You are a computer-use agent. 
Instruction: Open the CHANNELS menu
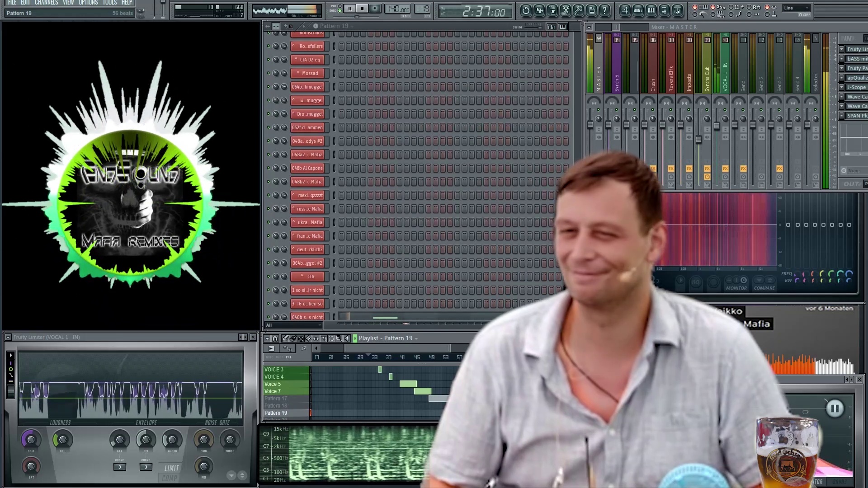tap(46, 3)
